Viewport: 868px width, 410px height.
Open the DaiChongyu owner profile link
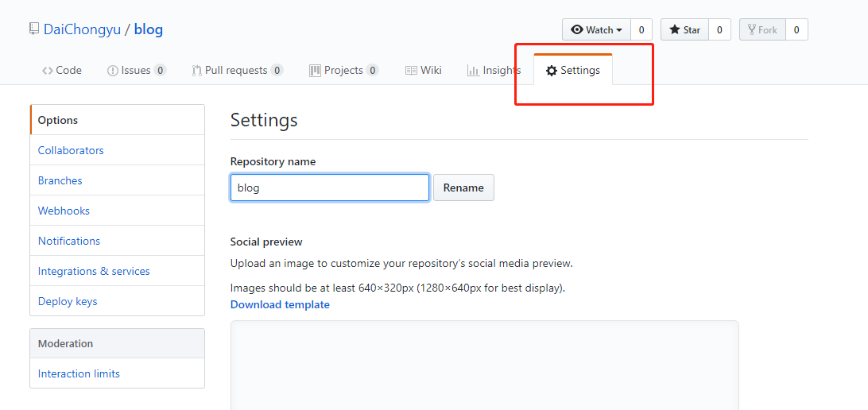click(82, 29)
